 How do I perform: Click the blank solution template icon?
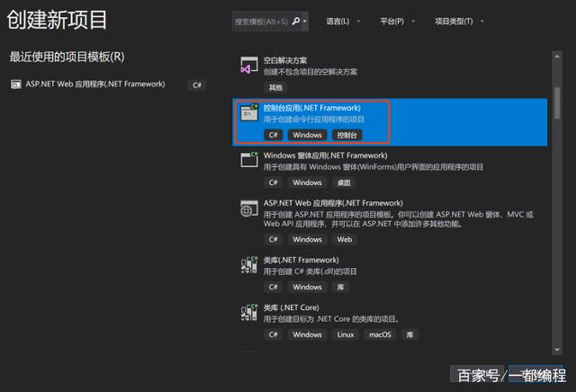[249, 66]
